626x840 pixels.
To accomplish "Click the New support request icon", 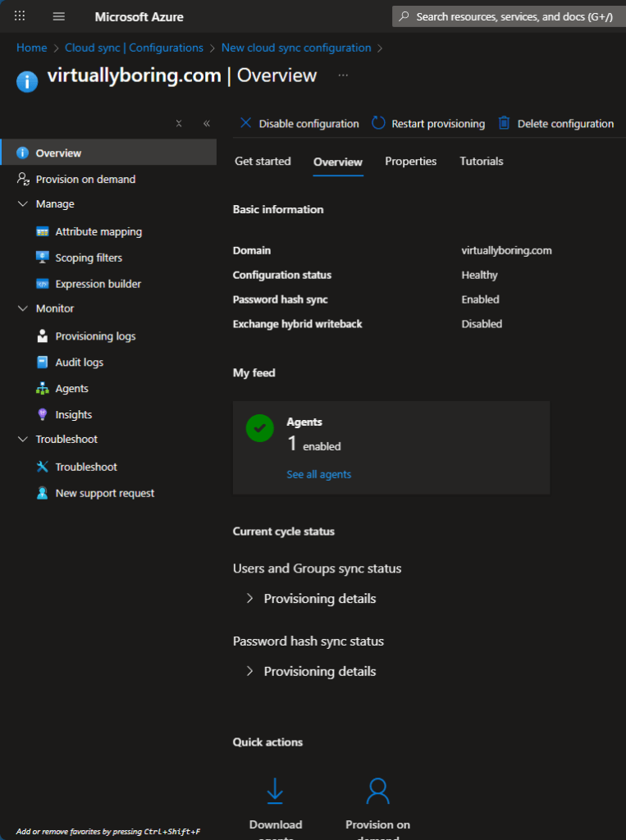I will point(43,493).
